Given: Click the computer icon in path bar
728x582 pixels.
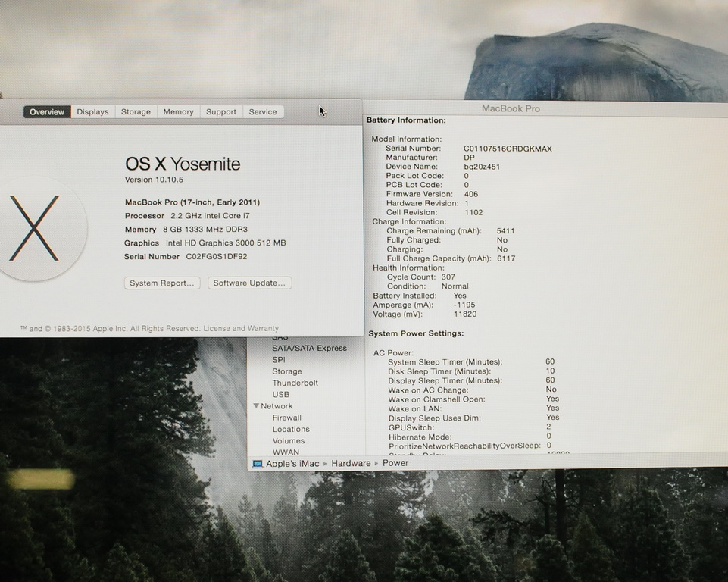Looking at the screenshot, I should [x=258, y=464].
